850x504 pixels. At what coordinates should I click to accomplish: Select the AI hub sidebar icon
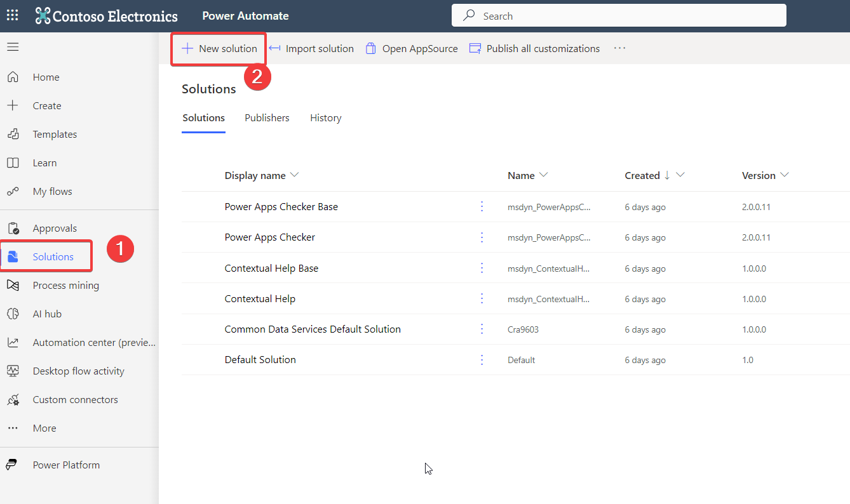click(x=13, y=314)
